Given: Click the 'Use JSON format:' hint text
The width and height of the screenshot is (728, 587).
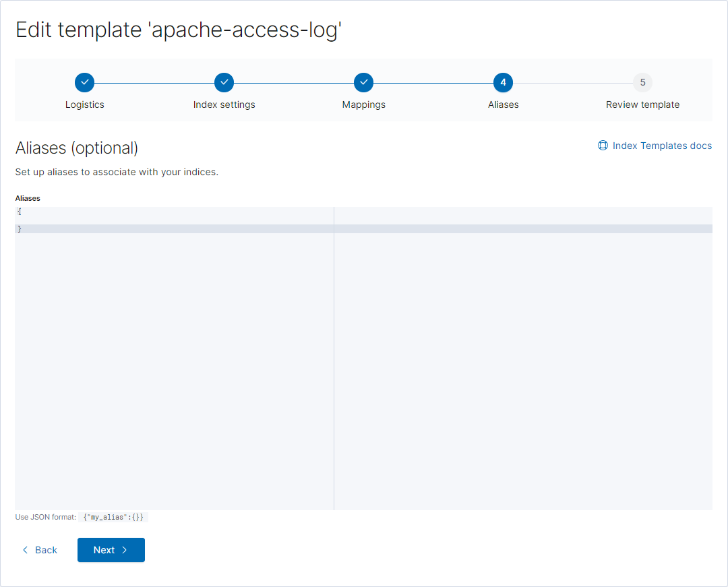Looking at the screenshot, I should pyautogui.click(x=46, y=517).
